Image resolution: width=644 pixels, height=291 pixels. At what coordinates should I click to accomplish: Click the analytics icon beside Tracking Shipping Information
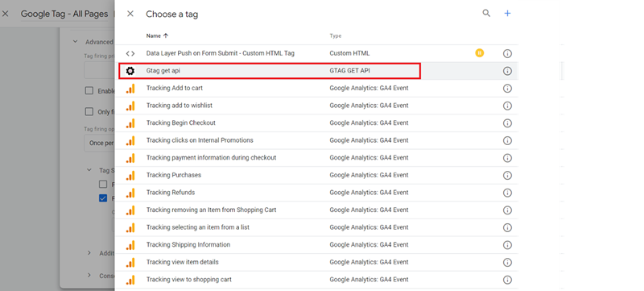pos(130,245)
